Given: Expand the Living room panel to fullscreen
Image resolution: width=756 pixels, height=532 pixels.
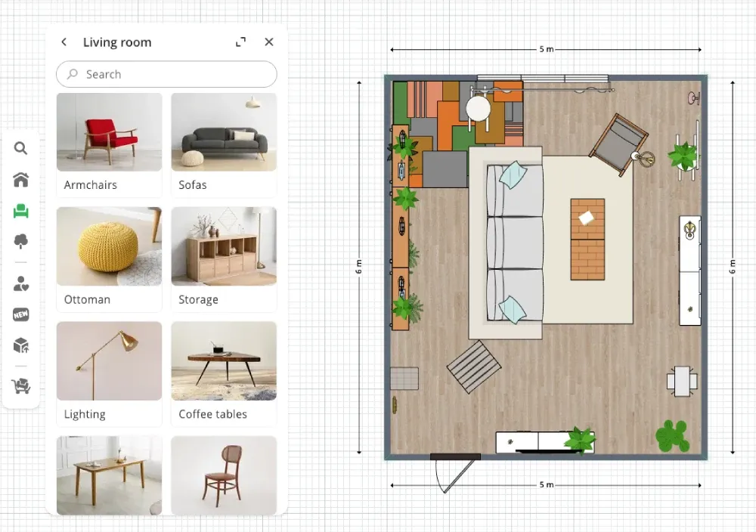Looking at the screenshot, I should 240,42.
